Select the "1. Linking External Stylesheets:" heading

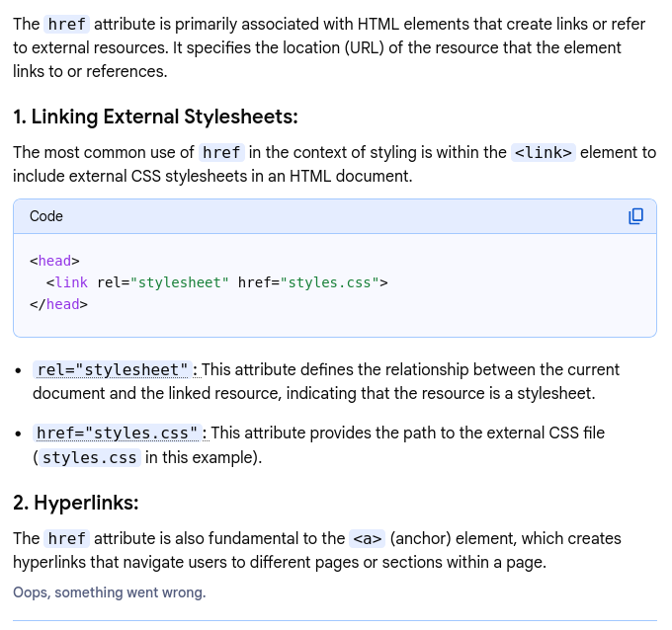[x=155, y=117]
